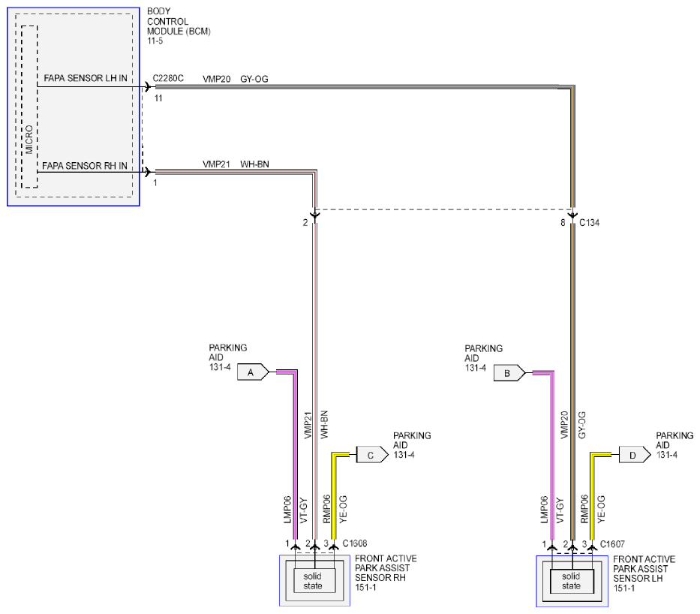Click "PARKING AID" label beside connector A
700x614 pixels.
[x=227, y=352]
